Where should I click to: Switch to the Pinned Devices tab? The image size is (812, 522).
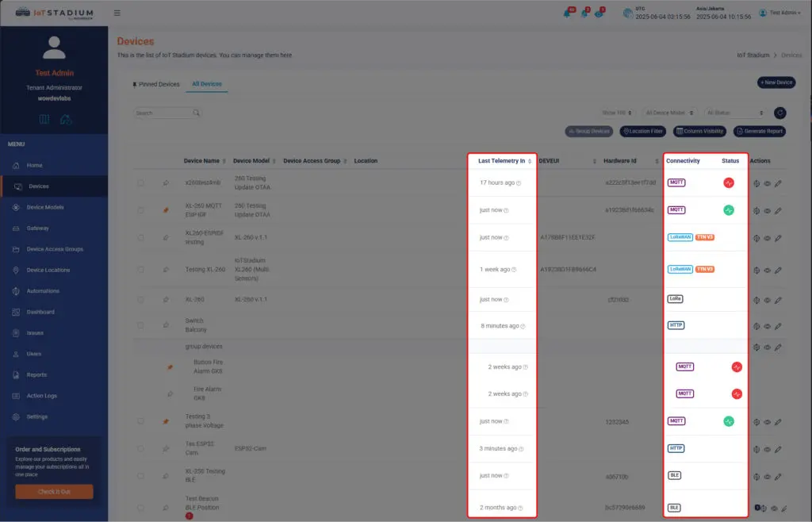coord(155,84)
